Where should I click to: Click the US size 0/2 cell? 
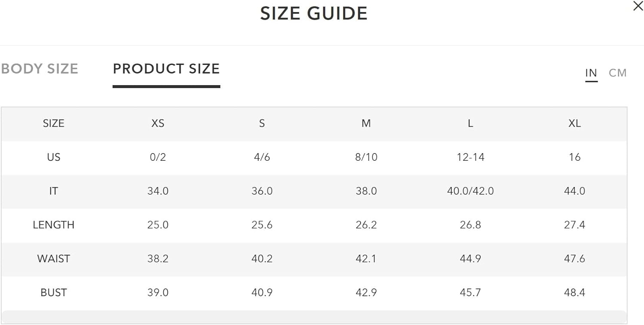click(x=158, y=157)
